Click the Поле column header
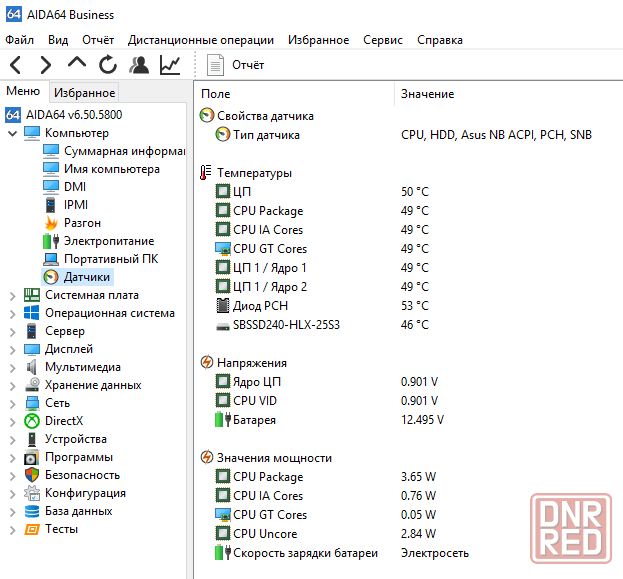Viewport: 623px width, 579px height. (215, 94)
